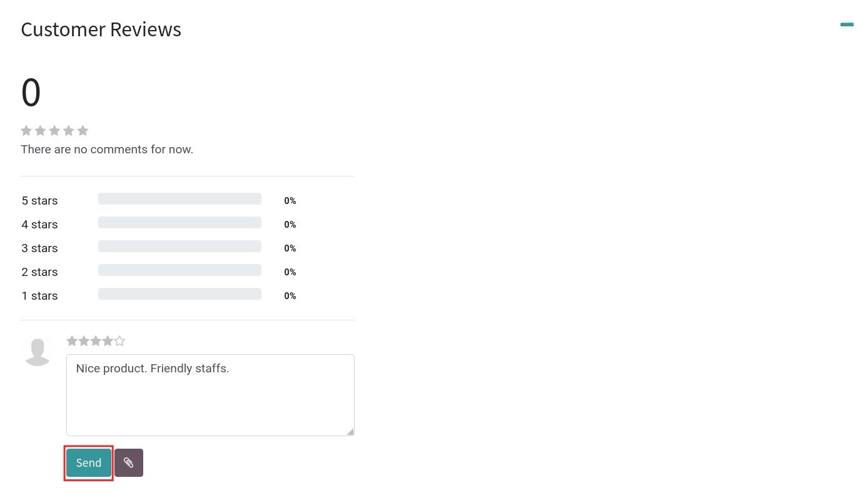Image resolution: width=868 pixels, height=495 pixels.
Task: Click the paperclip attachment button
Action: click(129, 462)
